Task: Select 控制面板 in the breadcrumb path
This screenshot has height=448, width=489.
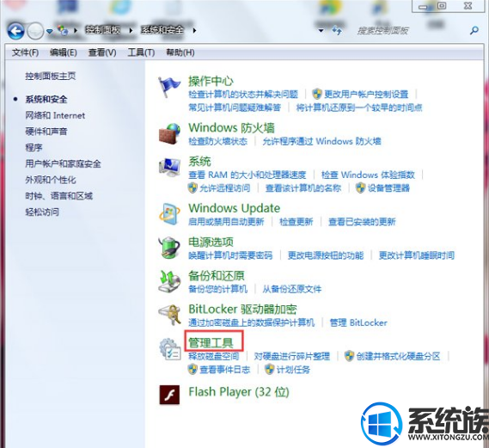Action: 103,30
